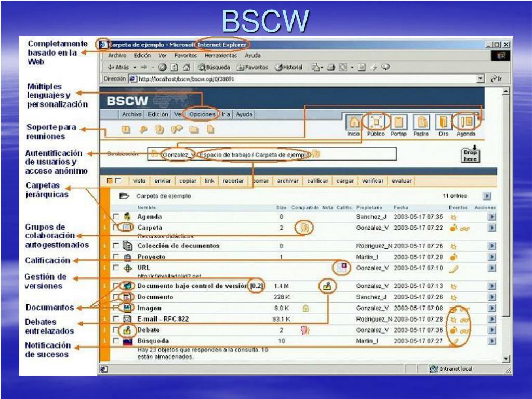Image resolution: width=532 pixels, height=399 pixels.
Task: Click the Agenda row type icon
Action: [x=127, y=217]
